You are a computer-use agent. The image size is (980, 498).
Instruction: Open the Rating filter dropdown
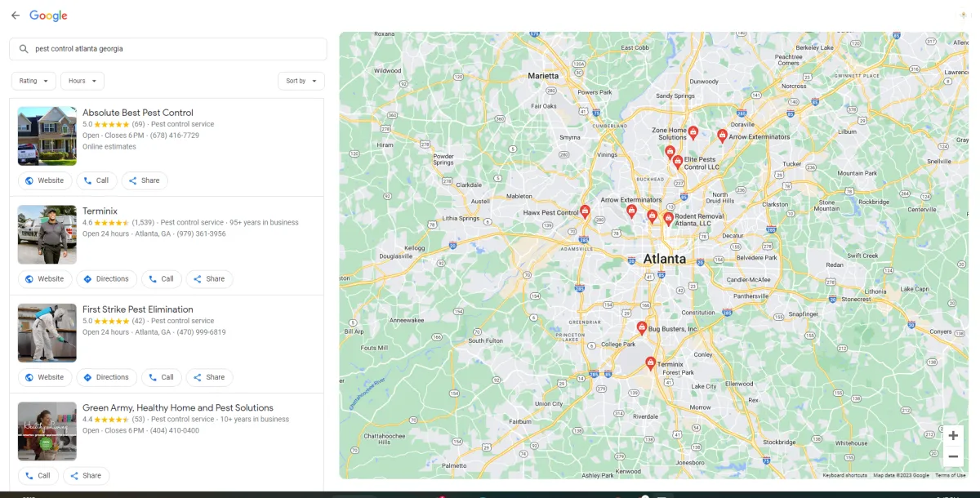[x=33, y=81]
